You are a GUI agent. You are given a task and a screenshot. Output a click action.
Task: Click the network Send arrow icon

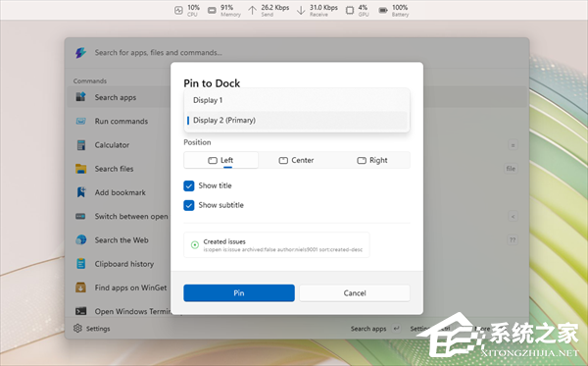253,10
